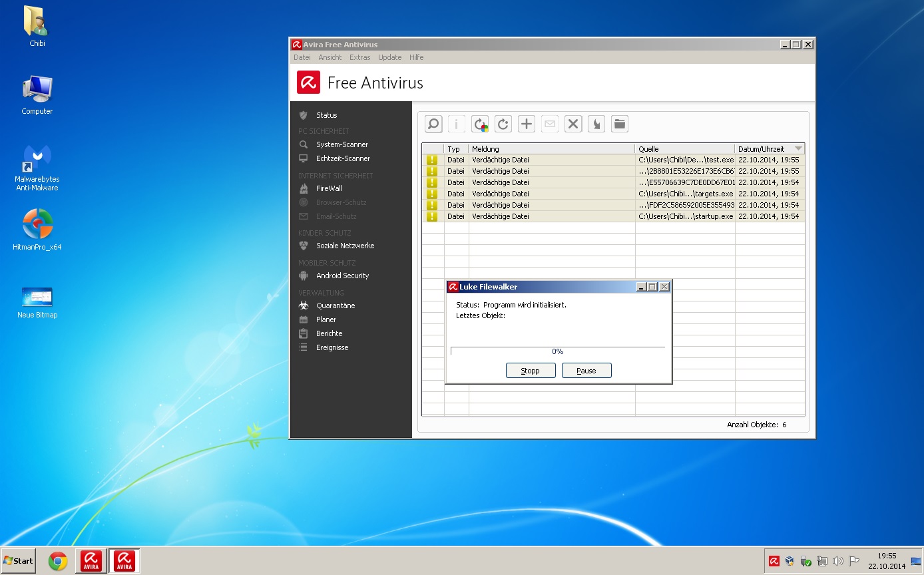Click the warning icon of the test.exe row
Viewport: 924px width, 575px height.
tap(432, 160)
